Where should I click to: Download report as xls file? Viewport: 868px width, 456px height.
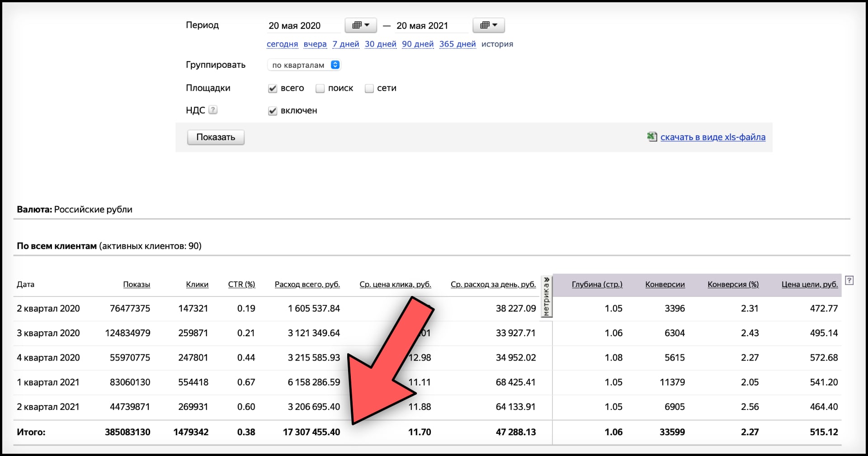(712, 137)
